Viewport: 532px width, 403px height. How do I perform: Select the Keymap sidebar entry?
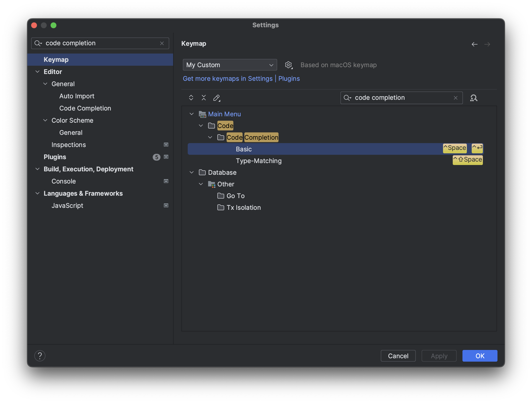coord(56,59)
